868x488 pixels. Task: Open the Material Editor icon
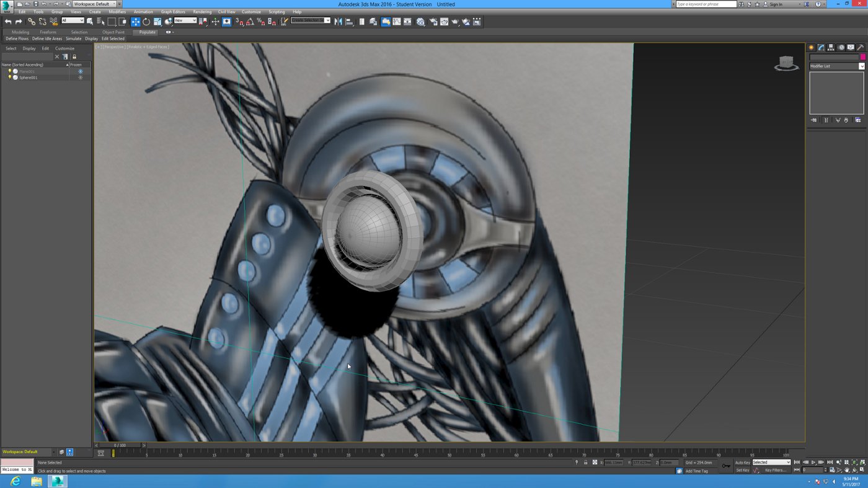(x=420, y=22)
